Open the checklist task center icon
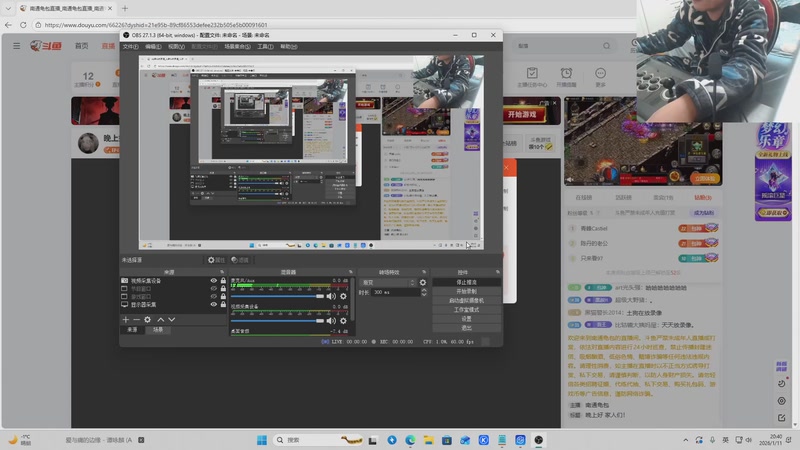The height and width of the screenshot is (450, 800). pyautogui.click(x=532, y=73)
